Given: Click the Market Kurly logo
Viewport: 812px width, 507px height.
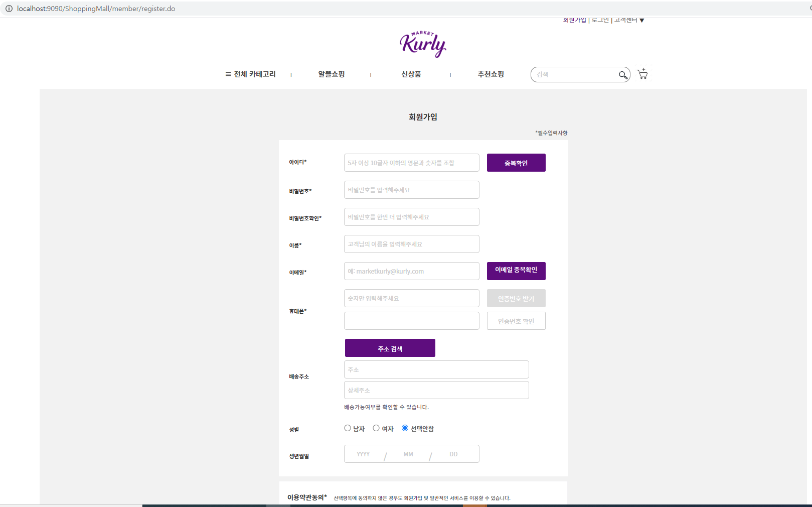Looking at the screenshot, I should 423,43.
